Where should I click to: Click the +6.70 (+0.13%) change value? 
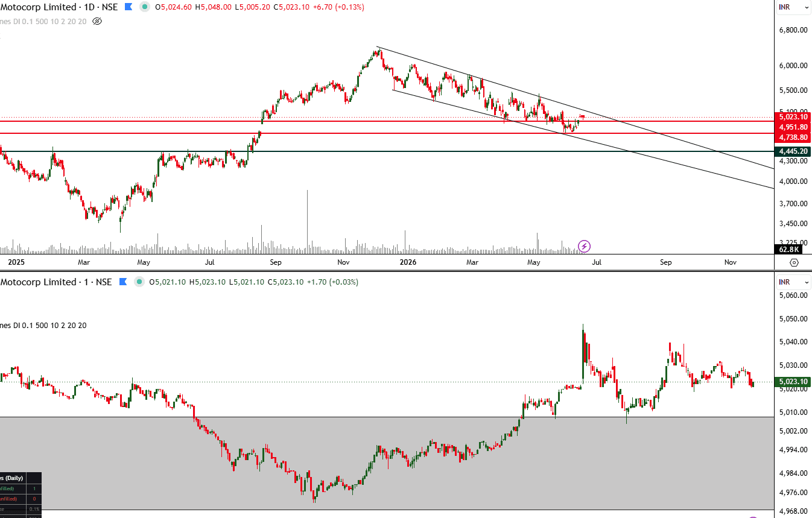(340, 7)
